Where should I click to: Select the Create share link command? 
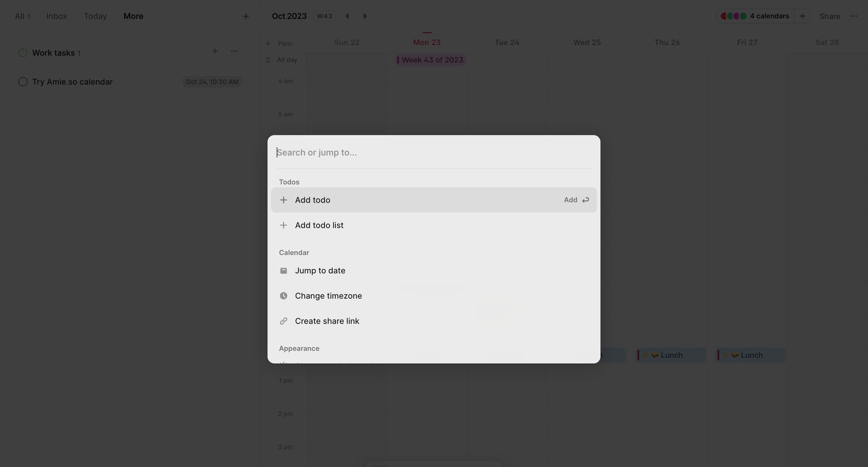pyautogui.click(x=434, y=321)
